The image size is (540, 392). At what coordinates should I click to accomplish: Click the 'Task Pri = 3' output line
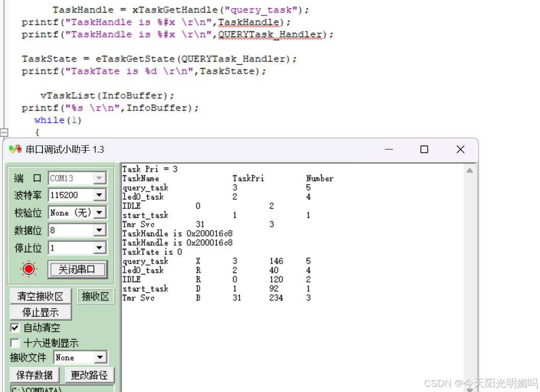150,169
